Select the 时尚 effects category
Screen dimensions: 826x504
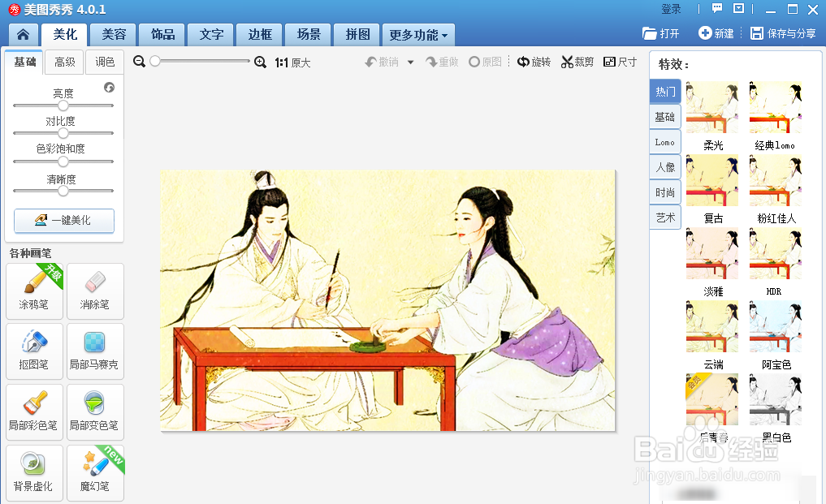(665, 192)
